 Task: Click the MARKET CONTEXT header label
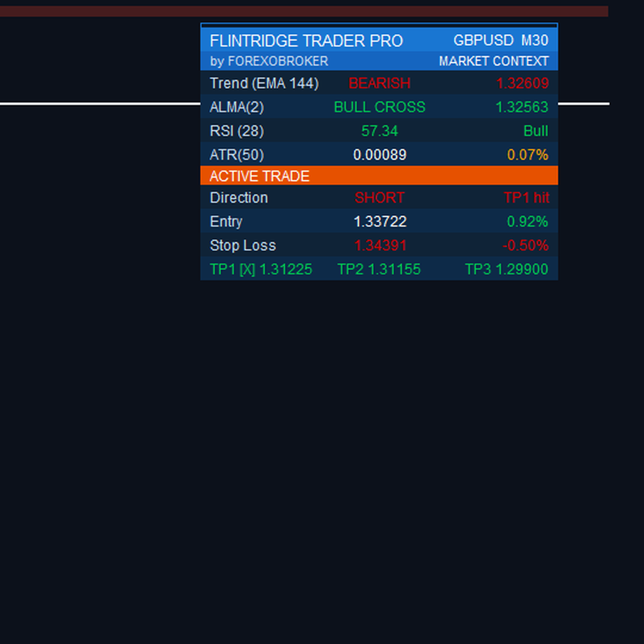point(494,61)
